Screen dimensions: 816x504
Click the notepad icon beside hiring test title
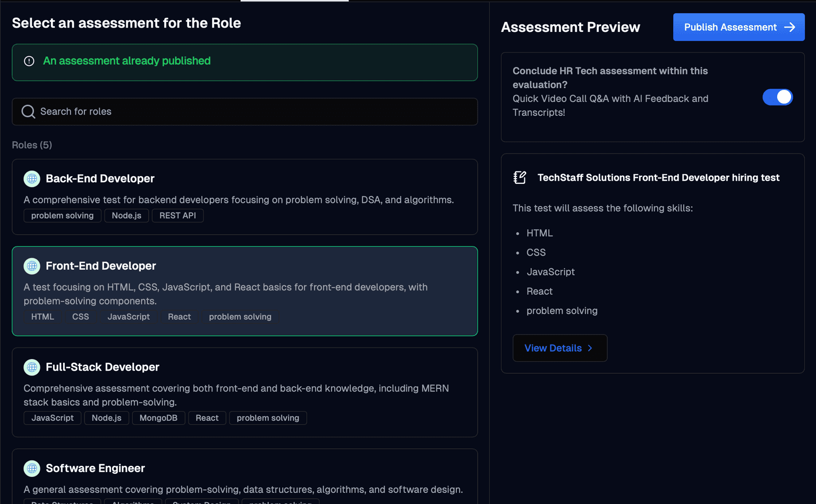tap(520, 177)
